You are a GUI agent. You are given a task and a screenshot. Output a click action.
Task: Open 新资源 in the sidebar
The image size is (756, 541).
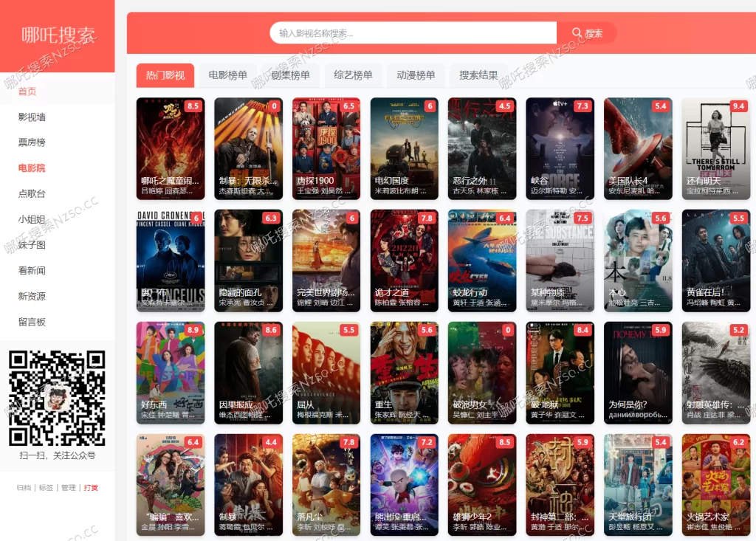(32, 296)
